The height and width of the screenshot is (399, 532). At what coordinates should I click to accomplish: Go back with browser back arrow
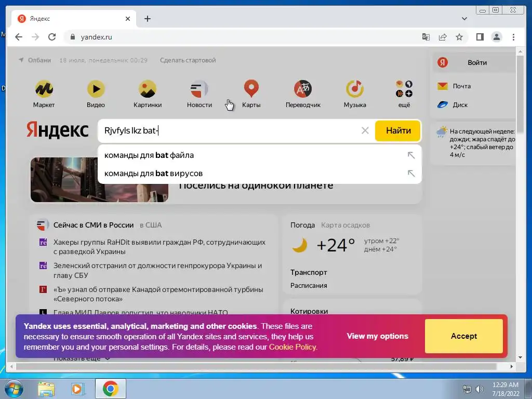click(19, 37)
